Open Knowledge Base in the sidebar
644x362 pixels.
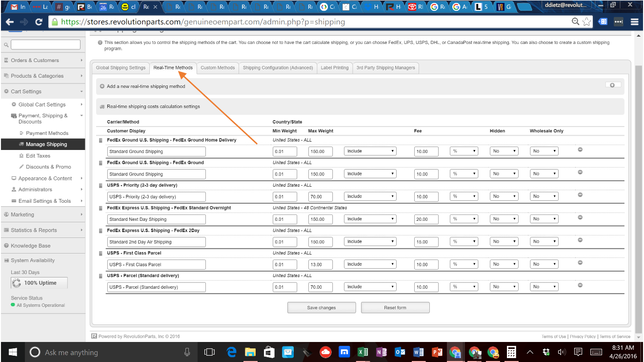30,246
